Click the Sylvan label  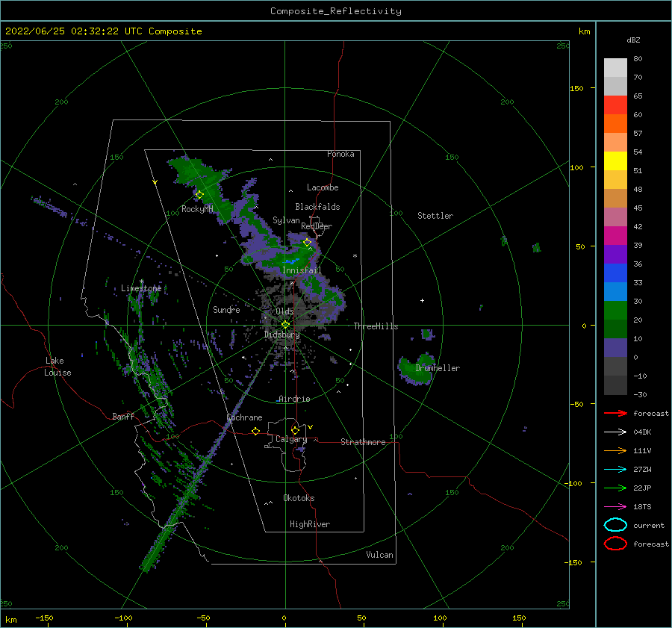tap(286, 220)
